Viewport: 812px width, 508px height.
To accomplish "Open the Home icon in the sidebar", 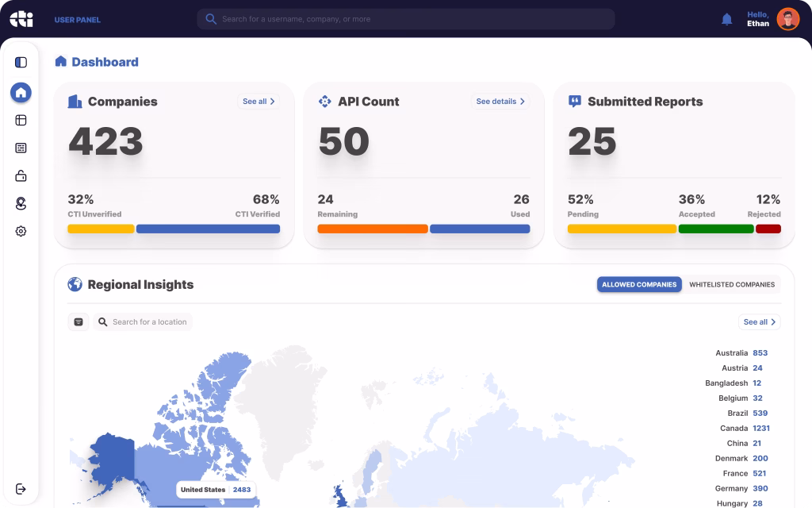I will (x=21, y=93).
